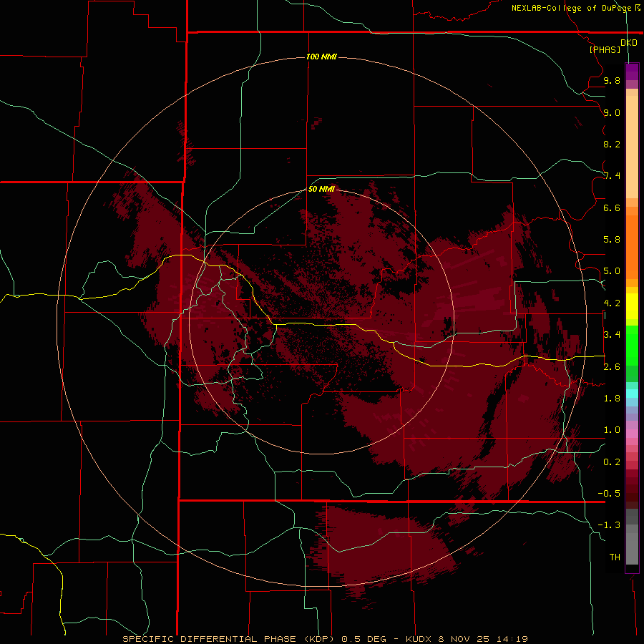Click the 0.5 DEG elevation text
644x644 pixels.
(x=364, y=639)
